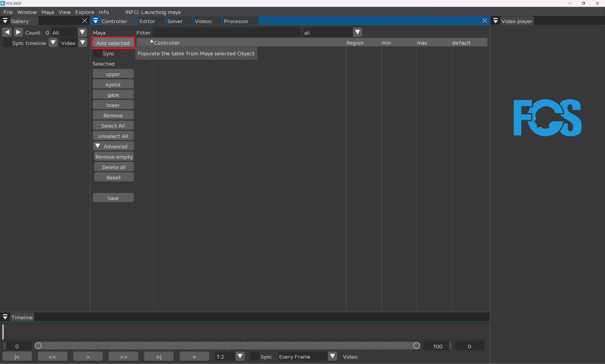605x364 pixels.
Task: Expand the filter 'all' dropdown
Action: pyautogui.click(x=357, y=32)
